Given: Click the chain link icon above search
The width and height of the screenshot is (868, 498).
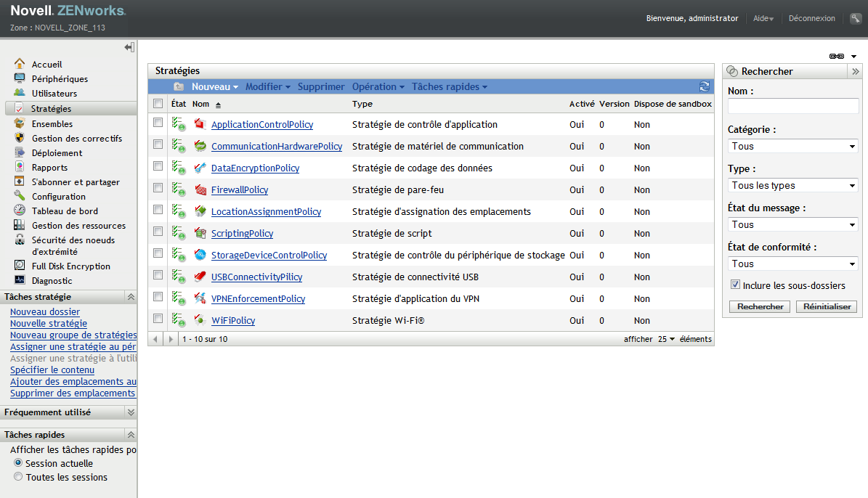Looking at the screenshot, I should (x=837, y=56).
